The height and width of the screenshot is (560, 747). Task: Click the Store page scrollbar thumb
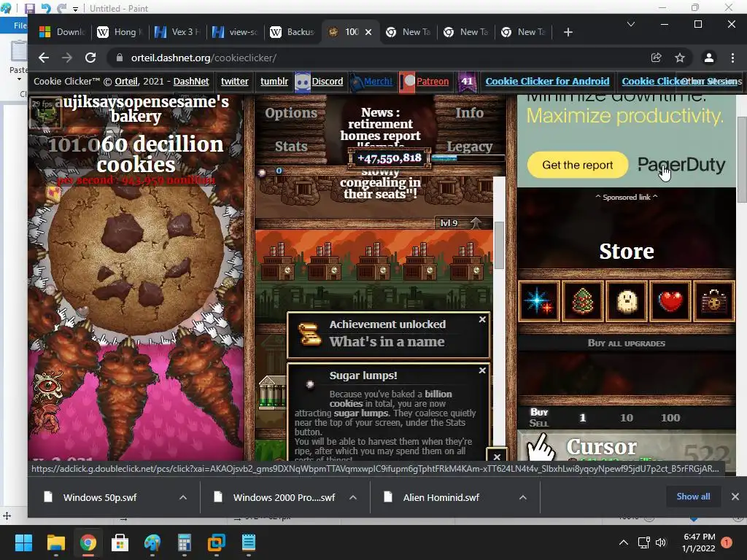tap(742, 160)
